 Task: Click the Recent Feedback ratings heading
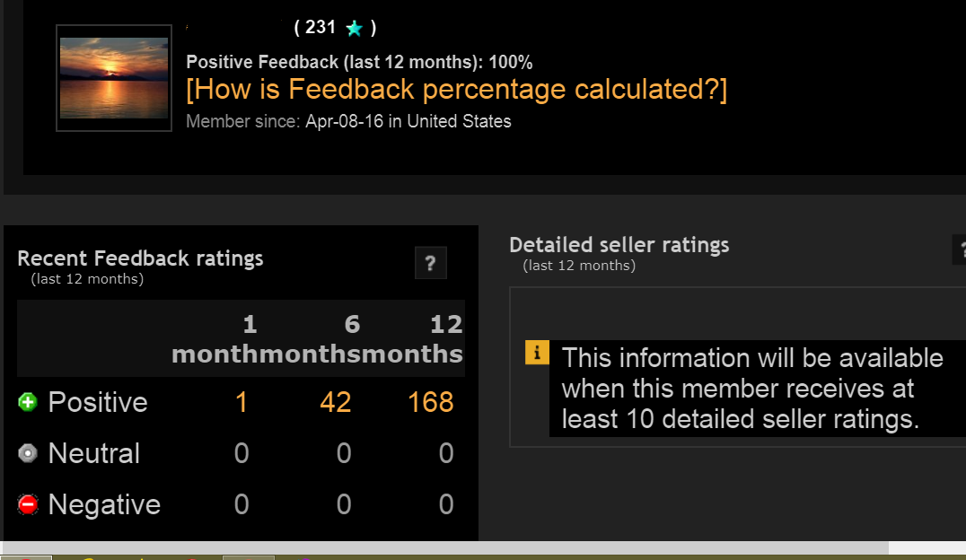(x=140, y=258)
